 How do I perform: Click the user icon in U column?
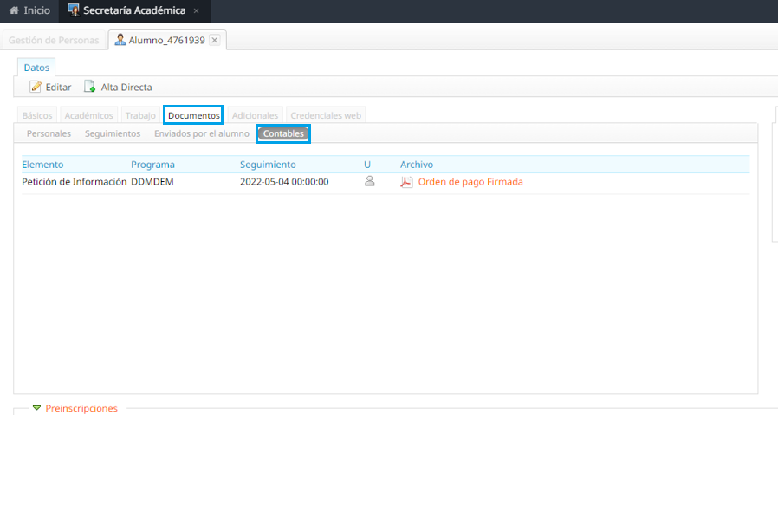point(370,181)
